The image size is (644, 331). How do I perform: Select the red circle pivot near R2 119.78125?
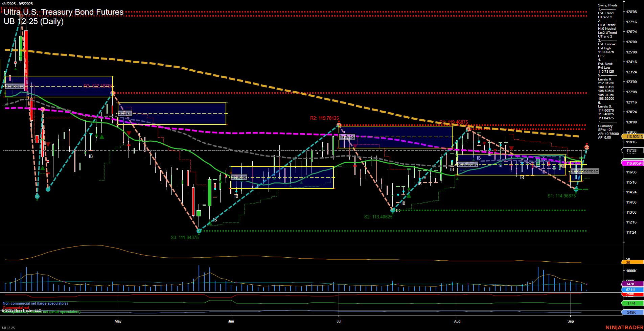click(338, 124)
